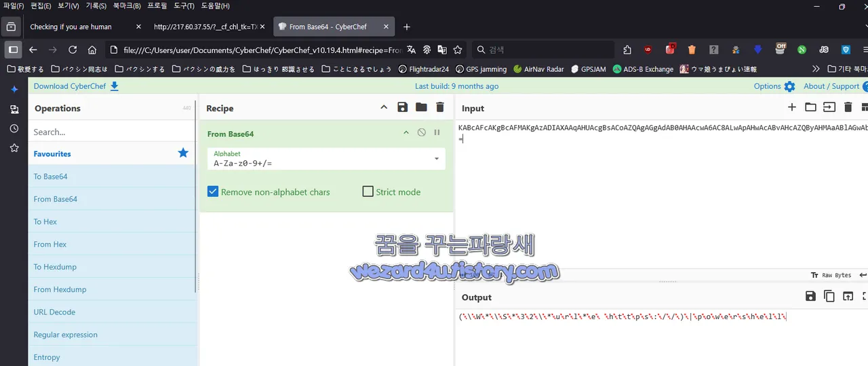Open the Flightradar24 bookmark
868x366 pixels.
tap(424, 69)
